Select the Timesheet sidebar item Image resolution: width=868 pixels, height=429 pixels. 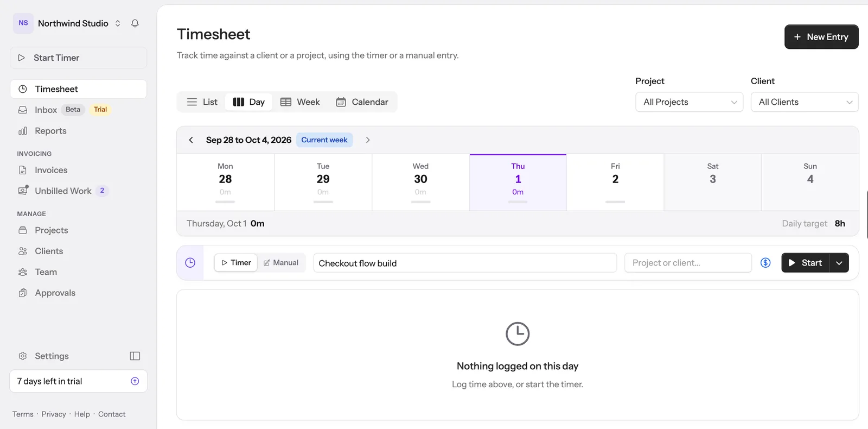(x=79, y=89)
